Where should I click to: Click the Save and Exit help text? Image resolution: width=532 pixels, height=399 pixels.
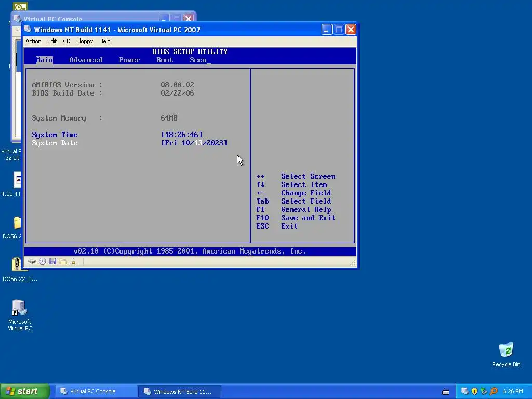point(308,218)
